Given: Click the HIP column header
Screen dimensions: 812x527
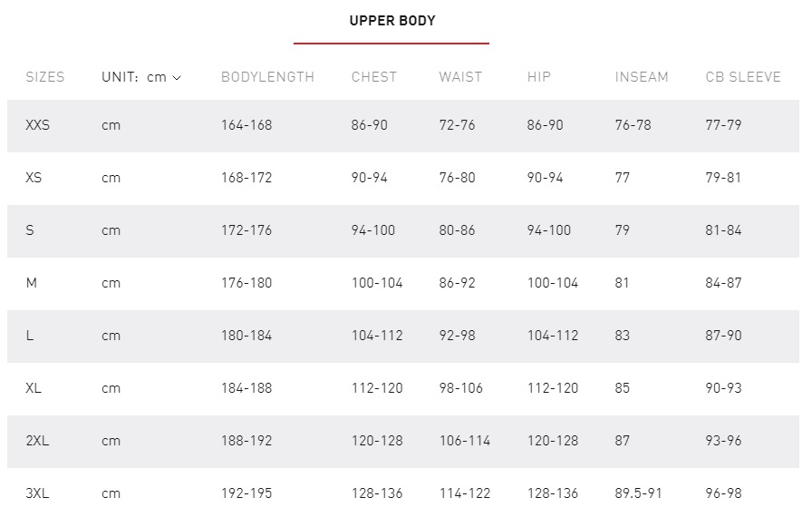Looking at the screenshot, I should (539, 77).
